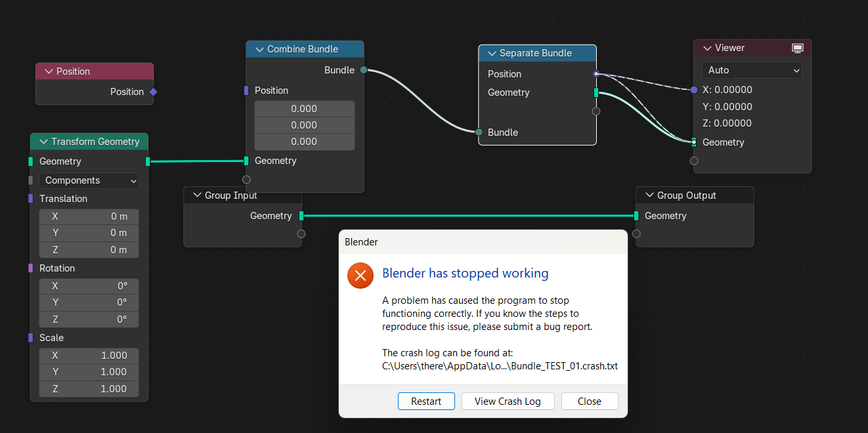The height and width of the screenshot is (433, 868).
Task: Click the Scale Y value field
Action: pyautogui.click(x=89, y=372)
